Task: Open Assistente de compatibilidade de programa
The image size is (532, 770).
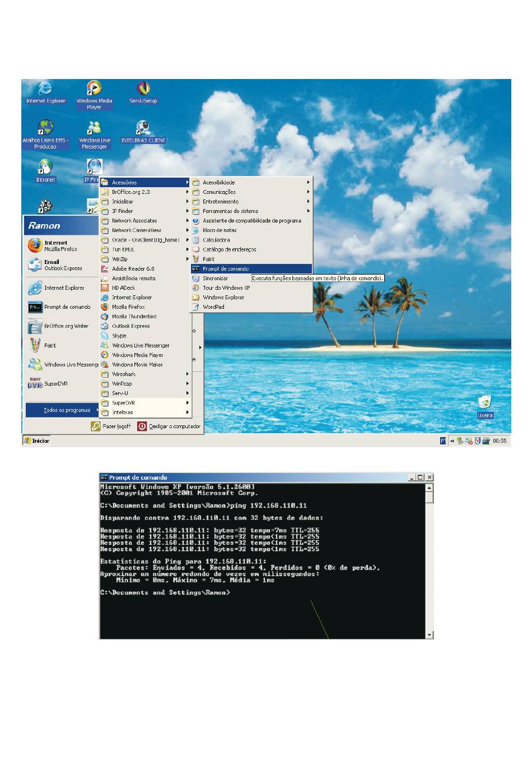Action: tap(251, 221)
